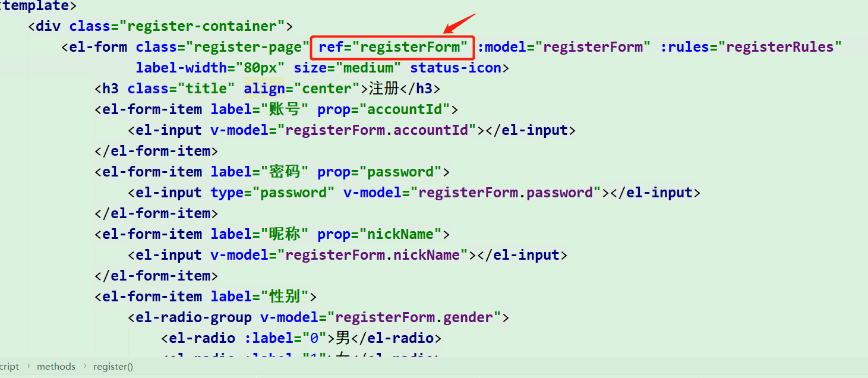This screenshot has height=378, width=868.
Task: Click the status-icon attribute
Action: point(456,68)
